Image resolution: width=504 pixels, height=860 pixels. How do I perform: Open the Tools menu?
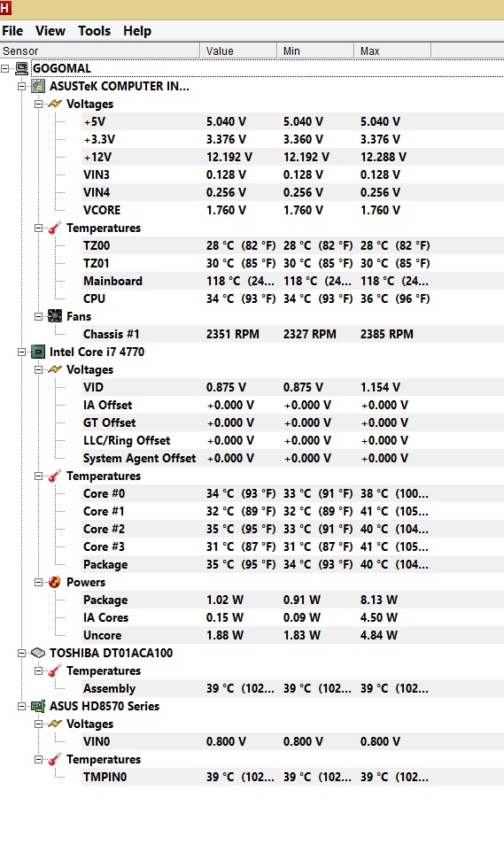94,31
